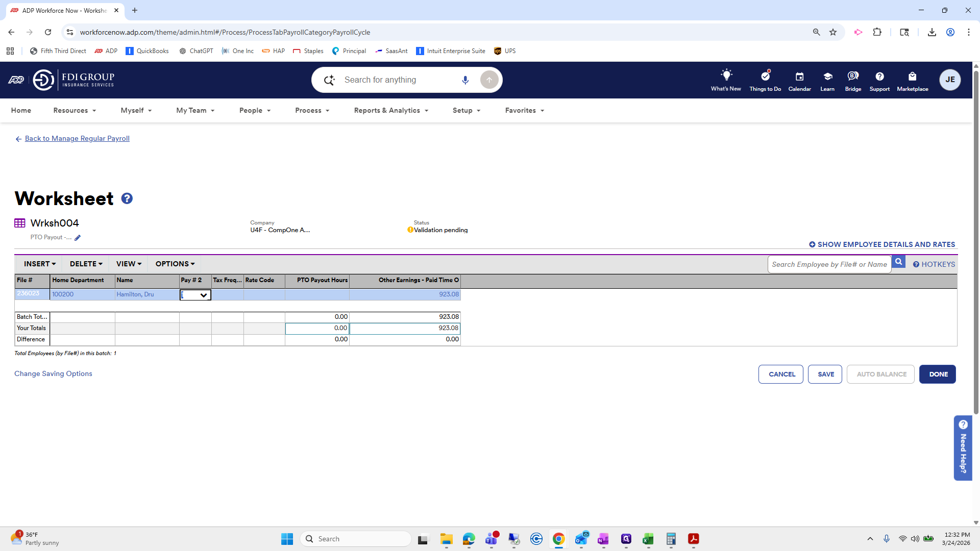980x551 pixels.
Task: Open the Bridge community icon
Action: (852, 77)
